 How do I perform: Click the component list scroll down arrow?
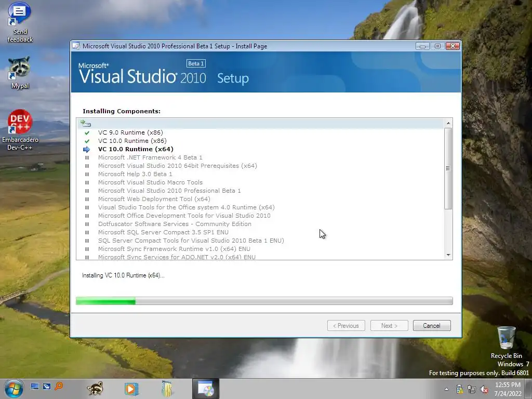point(448,255)
